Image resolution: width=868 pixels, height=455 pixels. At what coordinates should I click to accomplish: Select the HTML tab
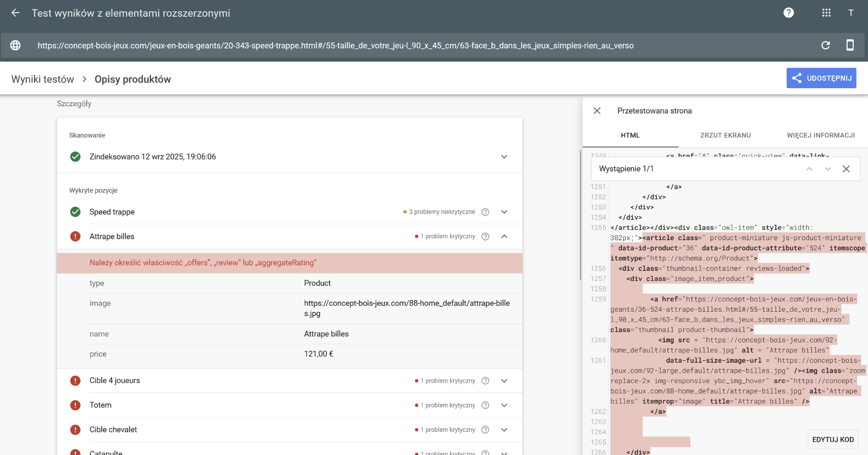pyautogui.click(x=630, y=135)
